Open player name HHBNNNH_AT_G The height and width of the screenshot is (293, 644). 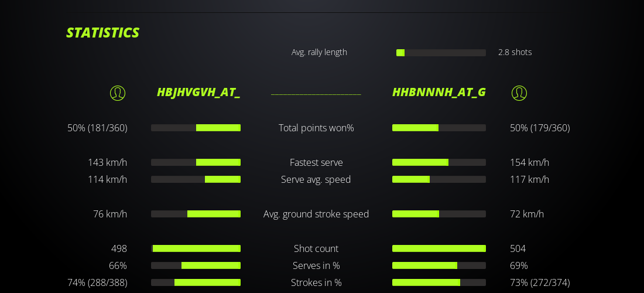439,93
